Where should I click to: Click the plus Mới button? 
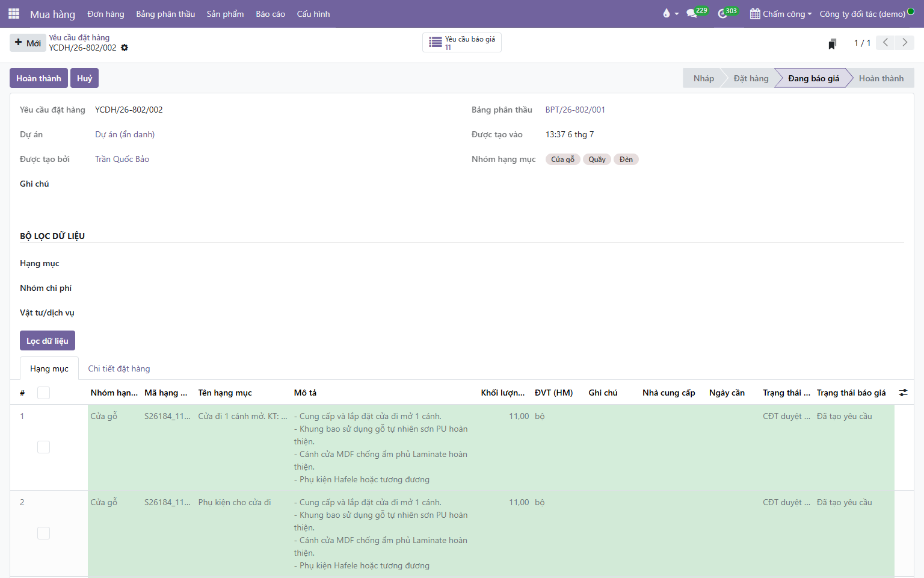(28, 43)
